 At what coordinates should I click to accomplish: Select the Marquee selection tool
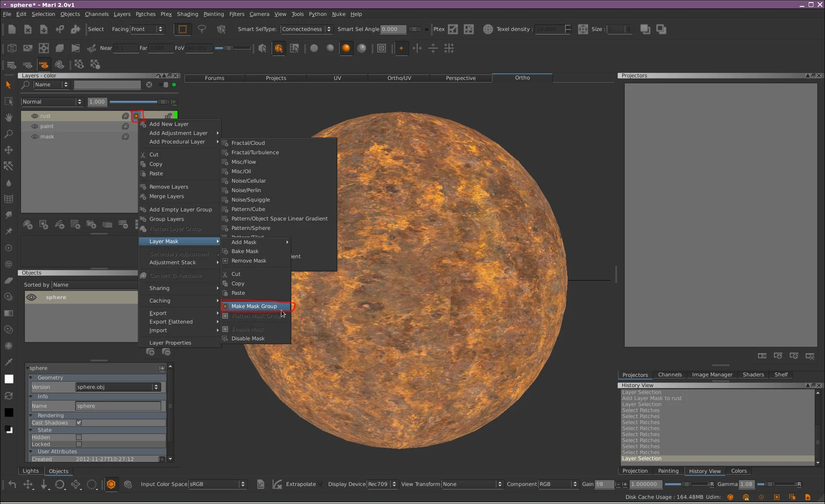click(x=9, y=101)
